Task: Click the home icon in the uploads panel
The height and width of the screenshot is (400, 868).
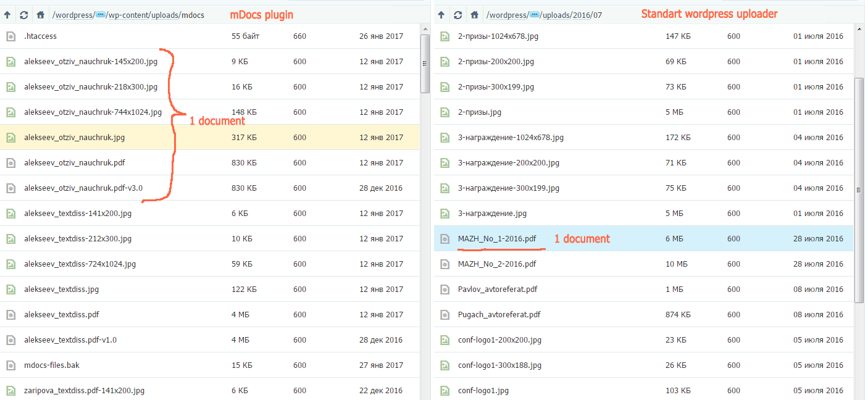Action: click(x=474, y=14)
